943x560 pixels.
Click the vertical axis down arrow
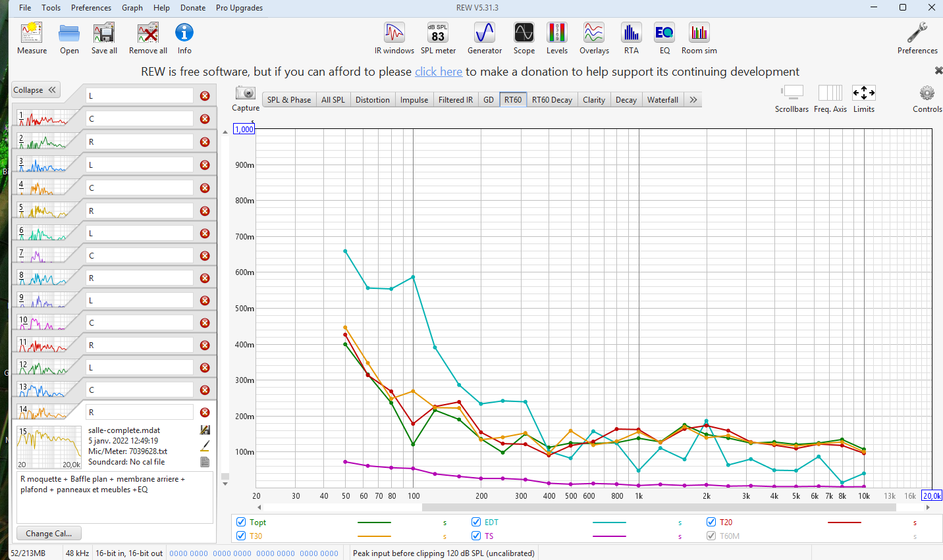(x=225, y=484)
